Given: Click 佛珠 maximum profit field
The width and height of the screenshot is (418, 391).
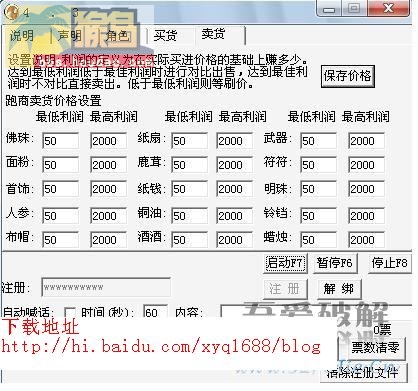Looking at the screenshot, I should pos(108,141).
